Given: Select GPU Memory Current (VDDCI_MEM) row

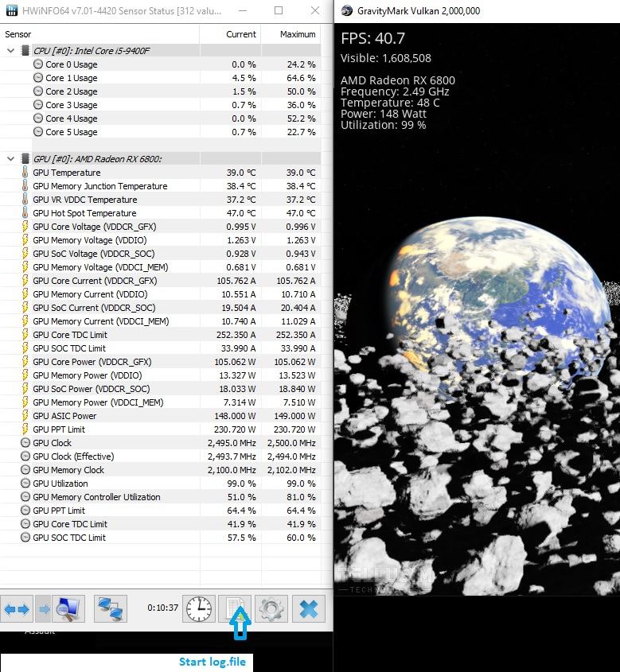Looking at the screenshot, I should 160,321.
